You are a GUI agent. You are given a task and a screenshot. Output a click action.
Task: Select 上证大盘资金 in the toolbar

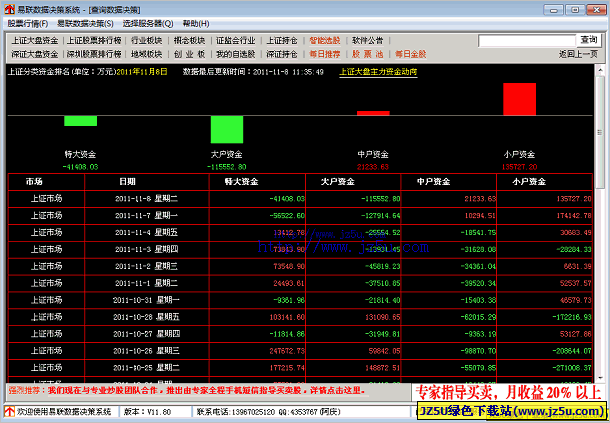pyautogui.click(x=35, y=40)
